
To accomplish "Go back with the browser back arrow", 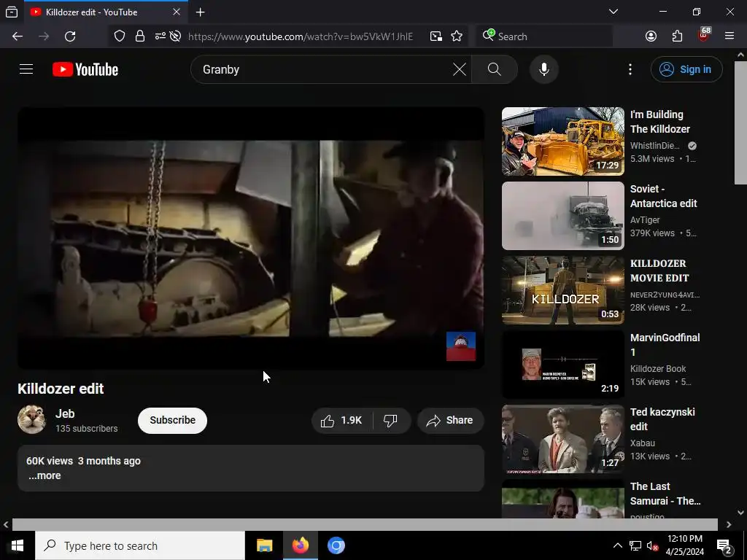I will tap(18, 36).
